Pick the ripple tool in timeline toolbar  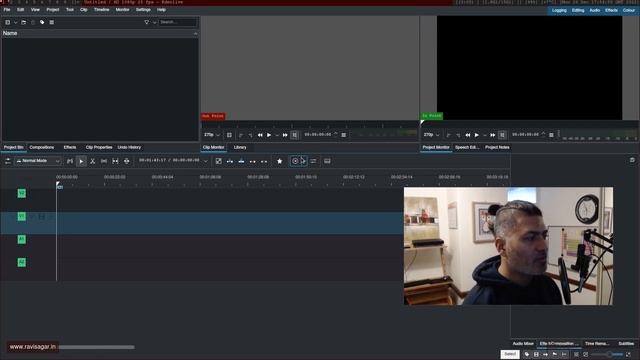coord(127,161)
